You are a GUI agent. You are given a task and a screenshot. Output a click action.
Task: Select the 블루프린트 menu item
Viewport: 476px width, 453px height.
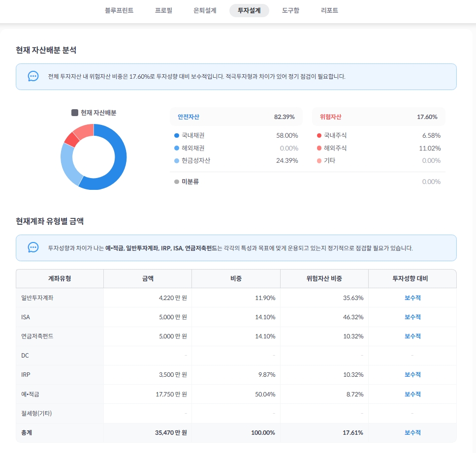(x=118, y=10)
